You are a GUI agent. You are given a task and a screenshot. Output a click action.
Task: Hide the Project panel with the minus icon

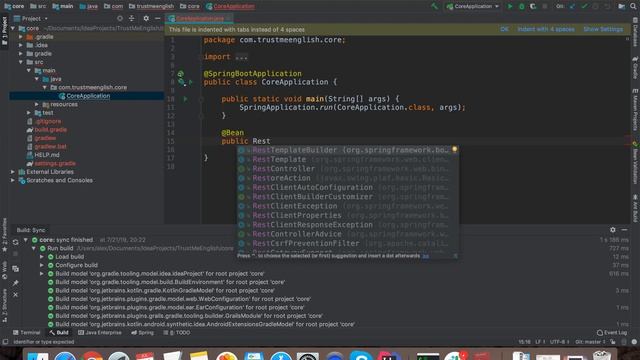[158, 18]
